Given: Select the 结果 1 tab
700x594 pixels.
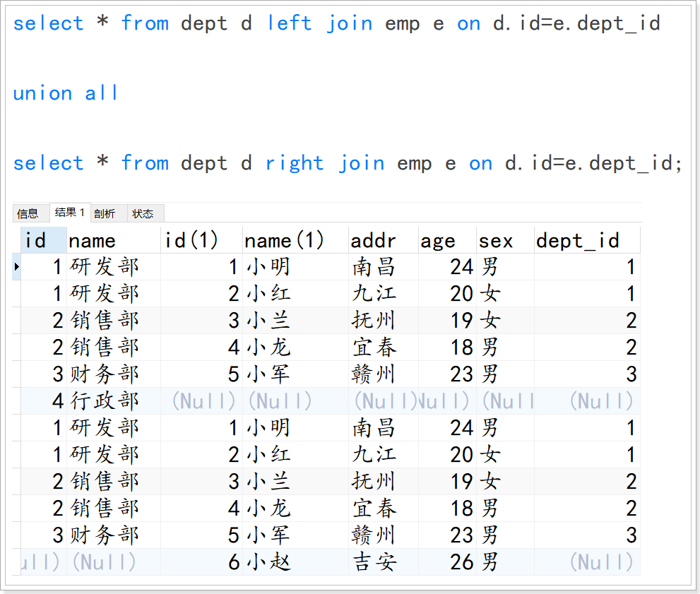Looking at the screenshot, I should click(69, 213).
